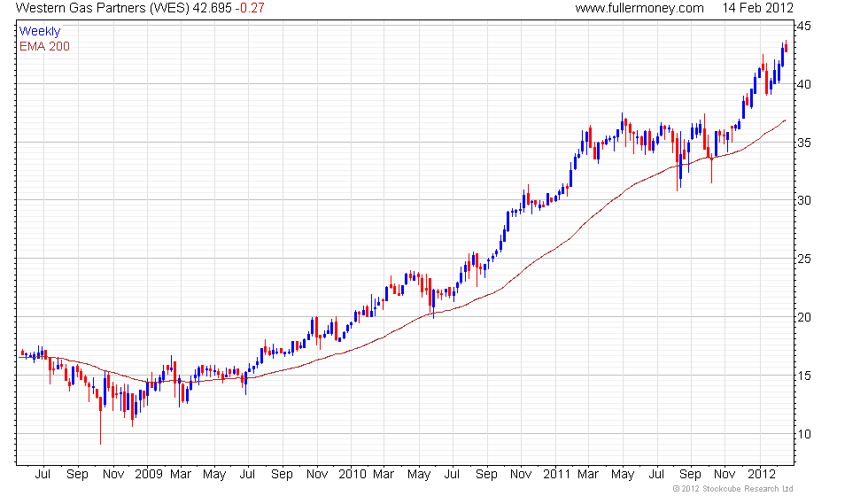
Task: Click the date 14 Feb 2012
Action: [x=757, y=8]
